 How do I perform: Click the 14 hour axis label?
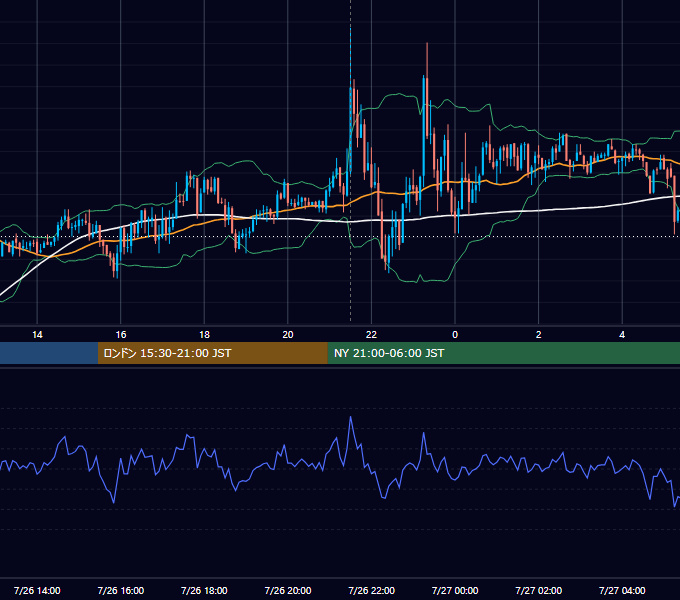coord(37,335)
